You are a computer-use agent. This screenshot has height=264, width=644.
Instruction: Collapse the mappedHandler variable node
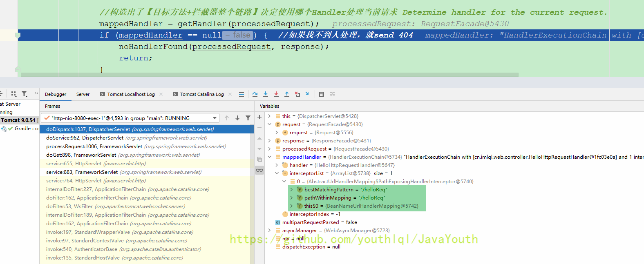tap(270, 157)
